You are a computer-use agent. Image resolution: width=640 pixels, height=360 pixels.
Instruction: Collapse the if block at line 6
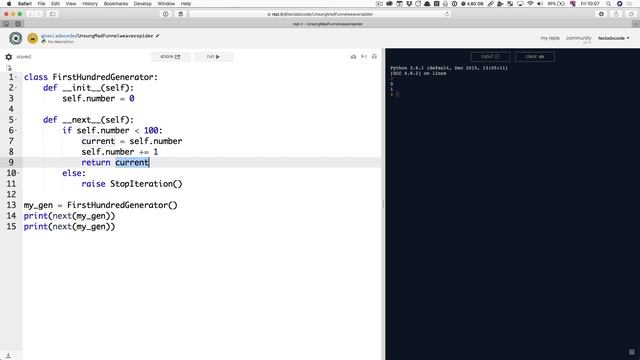16,131
